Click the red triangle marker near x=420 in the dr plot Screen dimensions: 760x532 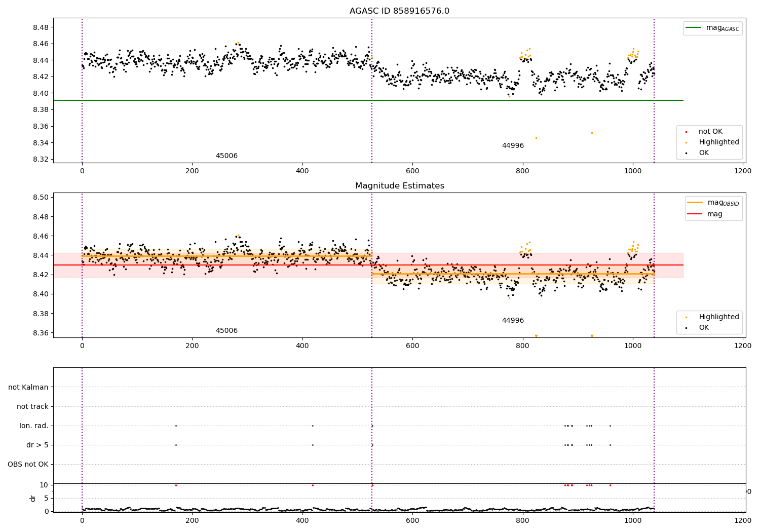coord(313,485)
